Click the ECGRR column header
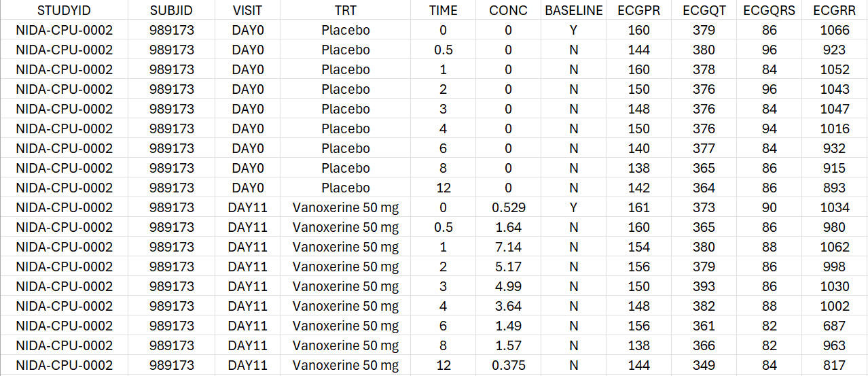Screen dimensions: 868x376 point(834,10)
